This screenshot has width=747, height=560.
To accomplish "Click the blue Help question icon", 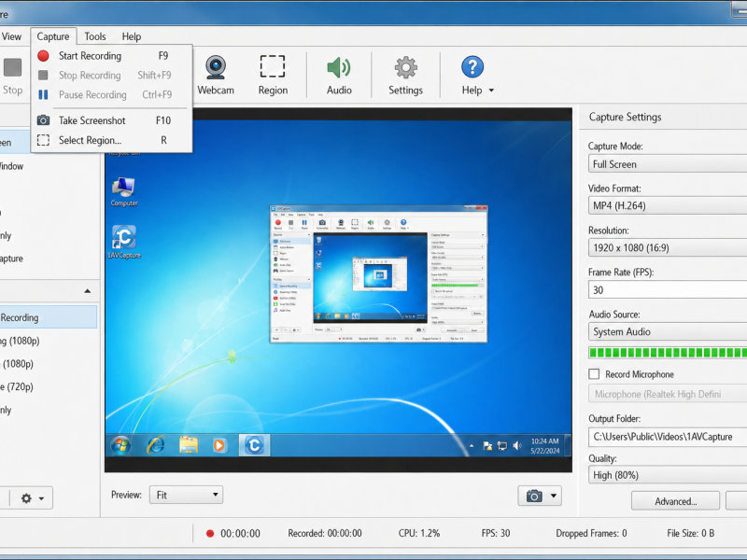I will tap(472, 67).
